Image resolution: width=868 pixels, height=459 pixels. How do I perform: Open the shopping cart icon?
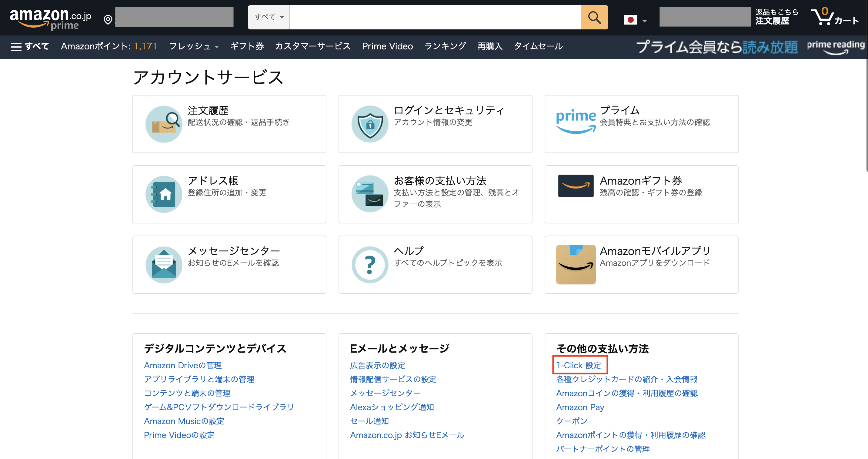(x=823, y=17)
